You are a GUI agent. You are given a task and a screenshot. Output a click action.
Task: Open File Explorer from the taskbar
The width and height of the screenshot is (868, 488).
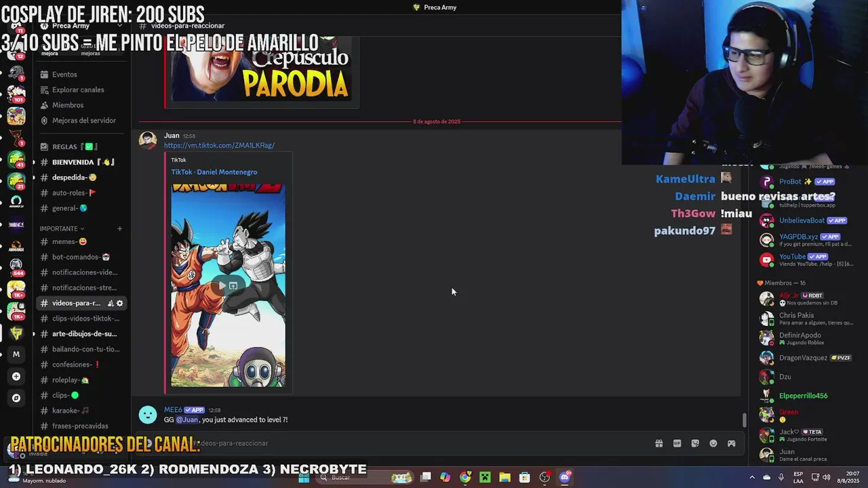click(505, 477)
